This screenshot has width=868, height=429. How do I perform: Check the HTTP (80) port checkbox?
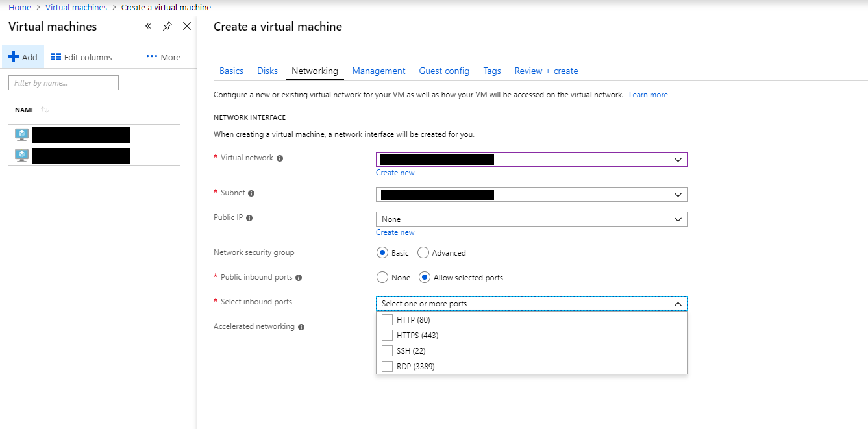pyautogui.click(x=387, y=320)
